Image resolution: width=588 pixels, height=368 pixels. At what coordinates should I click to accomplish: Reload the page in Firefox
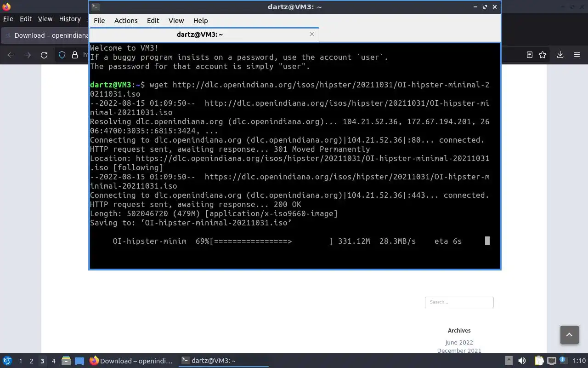pos(44,55)
